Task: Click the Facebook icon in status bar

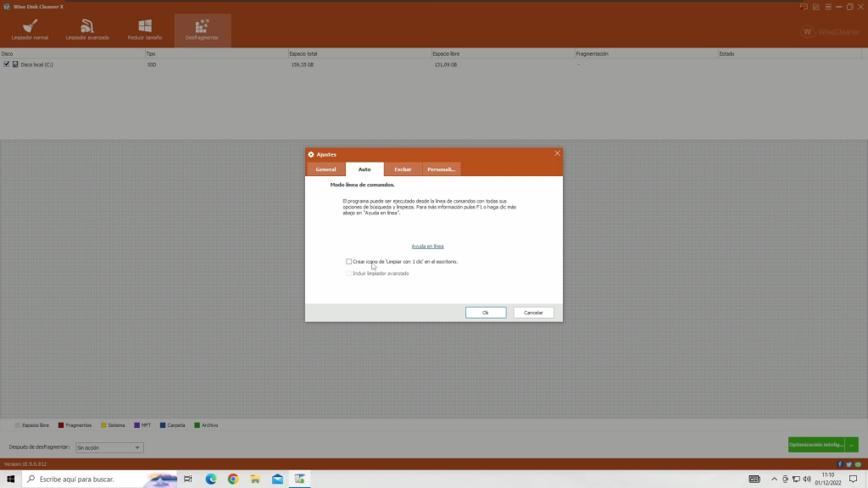Action: click(x=840, y=464)
